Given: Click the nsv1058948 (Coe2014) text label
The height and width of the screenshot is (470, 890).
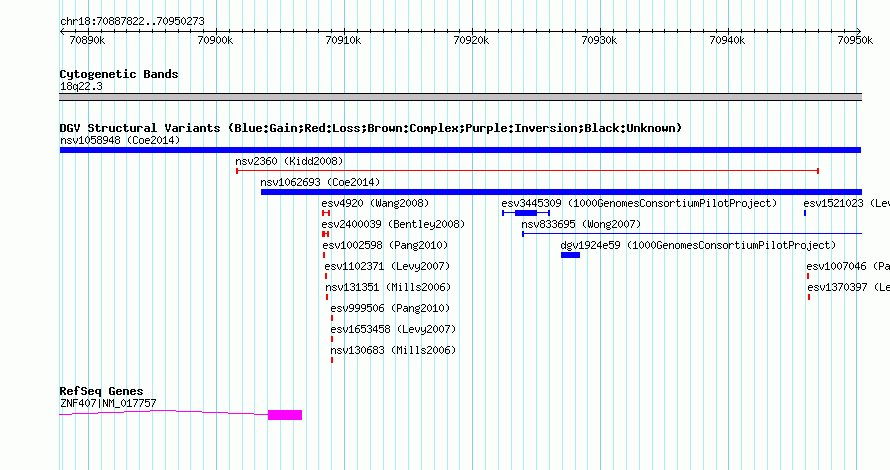Looking at the screenshot, I should coord(120,140).
